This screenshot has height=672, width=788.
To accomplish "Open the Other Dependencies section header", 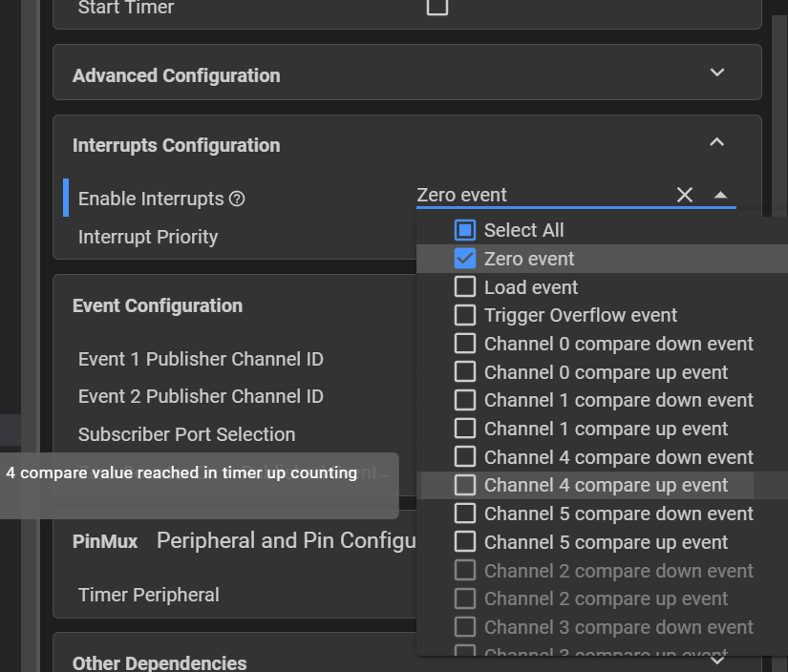I will (x=160, y=662).
